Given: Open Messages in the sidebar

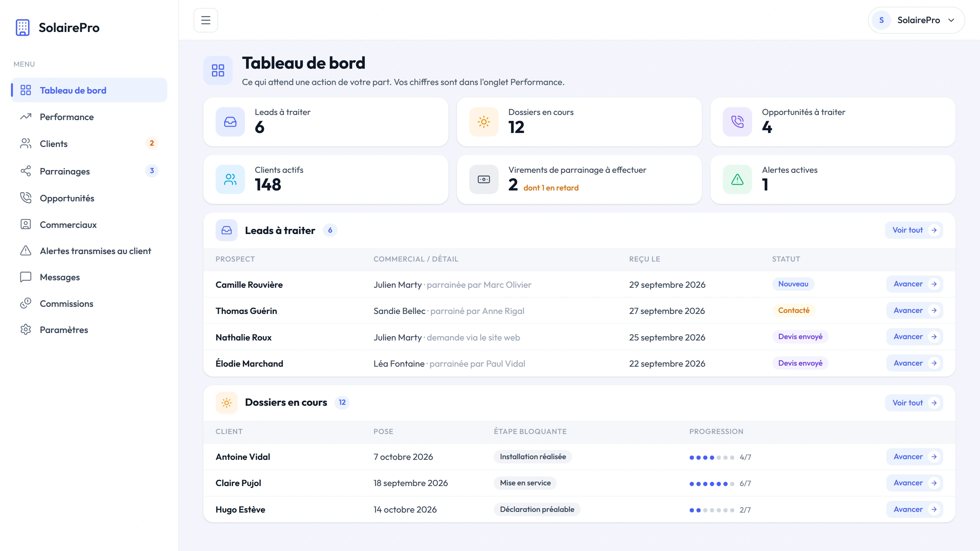Looking at the screenshot, I should point(89,277).
